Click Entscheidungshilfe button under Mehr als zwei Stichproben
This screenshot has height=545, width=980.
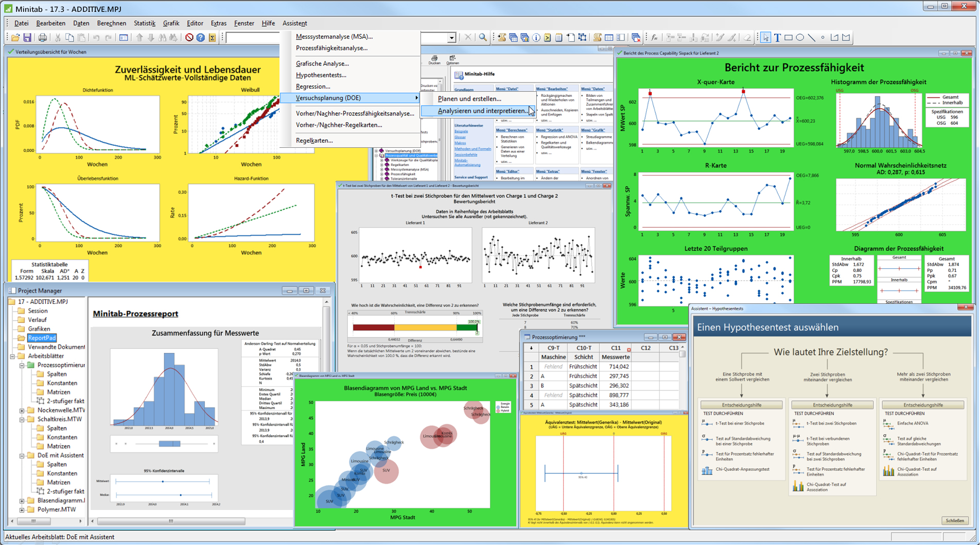pos(923,405)
